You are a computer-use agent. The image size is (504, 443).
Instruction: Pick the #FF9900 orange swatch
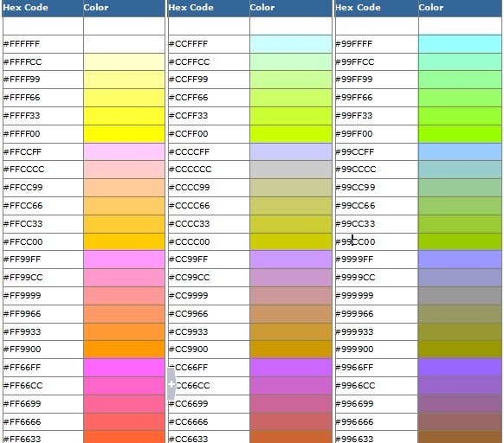pos(124,350)
